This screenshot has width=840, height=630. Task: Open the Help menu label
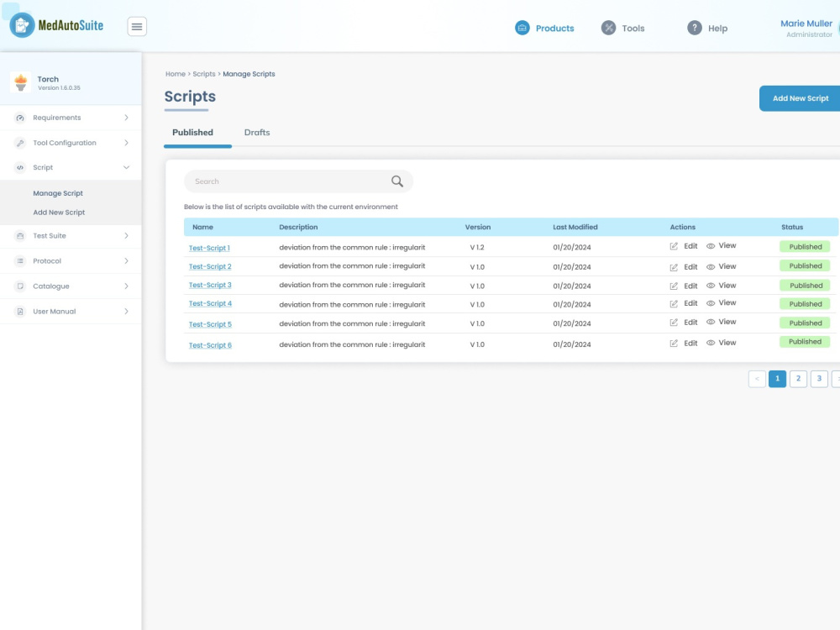pyautogui.click(x=718, y=29)
